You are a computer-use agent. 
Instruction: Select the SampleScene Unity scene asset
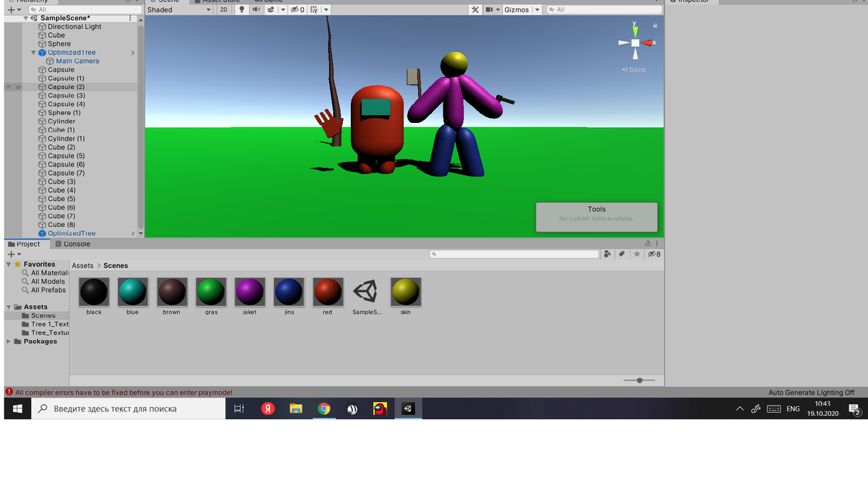[367, 296]
